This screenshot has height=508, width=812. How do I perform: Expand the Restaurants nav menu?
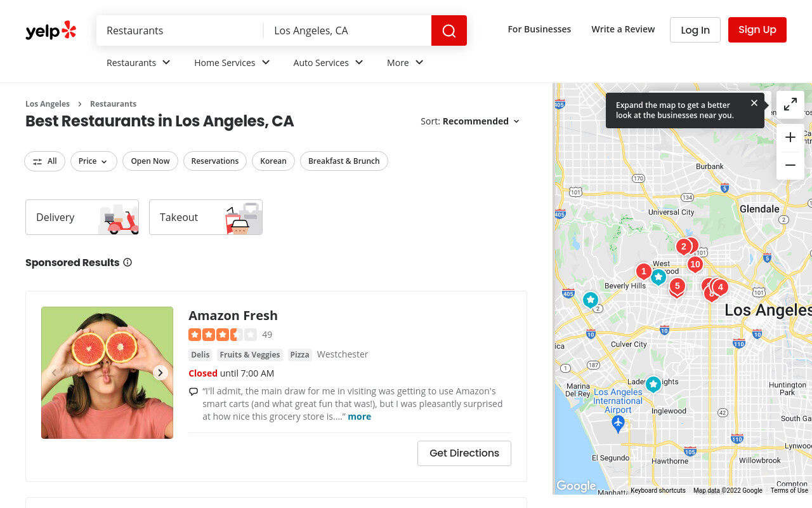click(138, 62)
